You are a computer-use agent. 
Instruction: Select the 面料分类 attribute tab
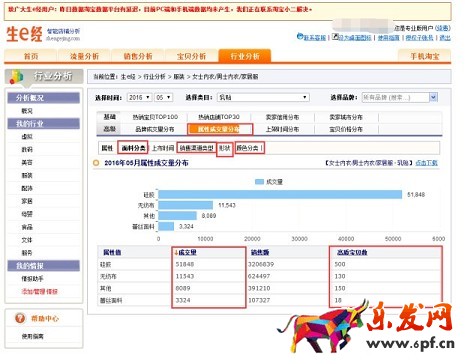click(133, 148)
